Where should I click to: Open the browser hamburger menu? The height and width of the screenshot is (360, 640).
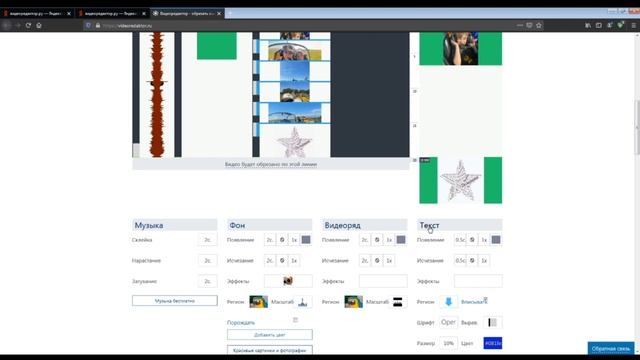(x=633, y=25)
